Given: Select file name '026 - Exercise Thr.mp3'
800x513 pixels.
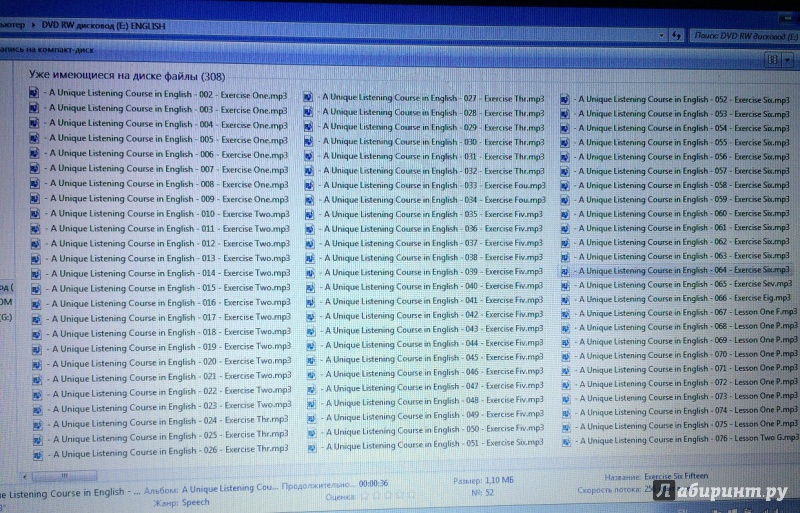Looking at the screenshot, I should (171, 451).
